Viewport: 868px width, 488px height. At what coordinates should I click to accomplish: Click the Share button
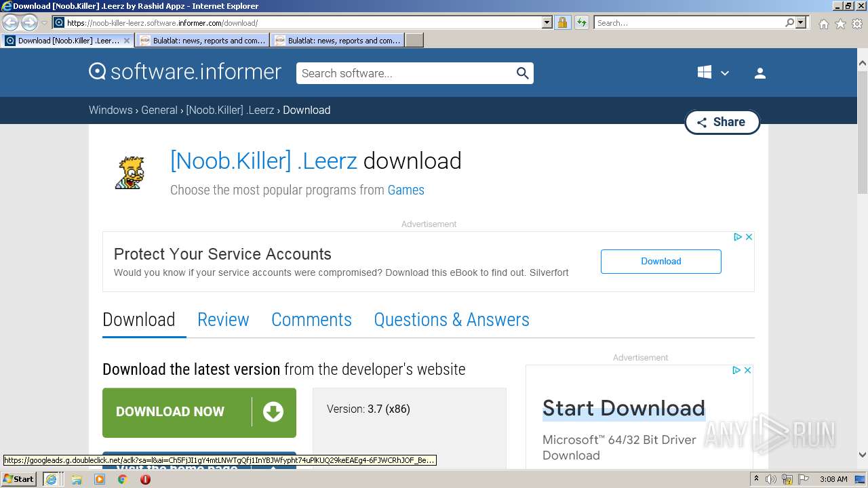[722, 122]
